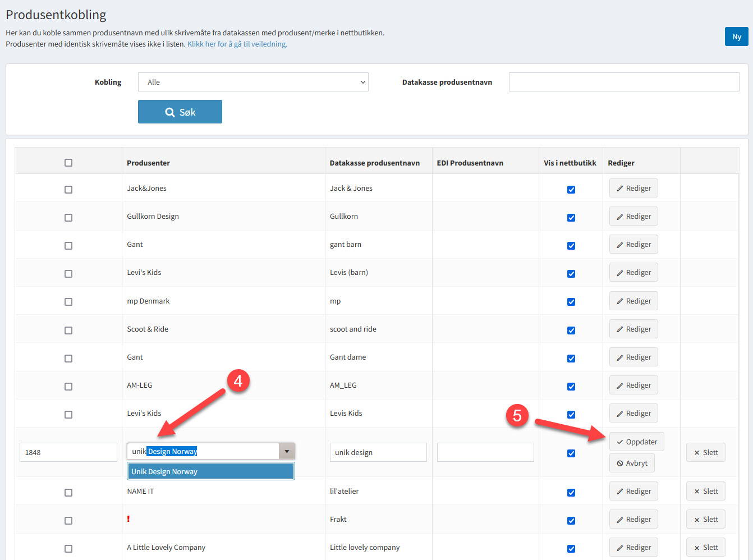Toggle the select-all checkbox in table header
The width and height of the screenshot is (753, 560).
point(68,163)
